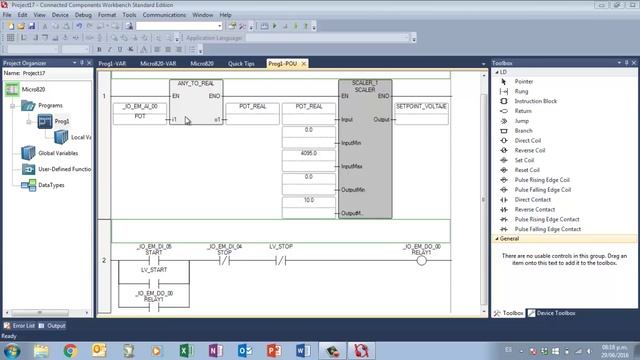Image resolution: width=640 pixels, height=360 pixels.
Task: Pick the Branch element in Toolbox
Action: click(x=523, y=131)
